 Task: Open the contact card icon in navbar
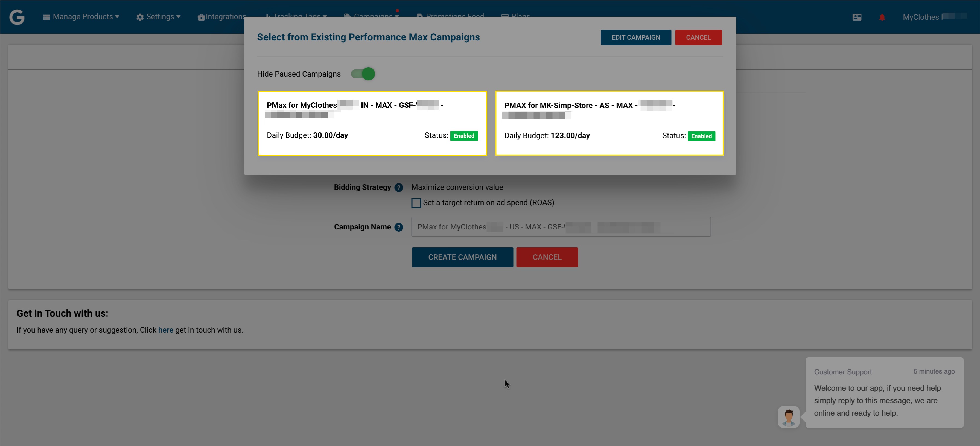click(857, 17)
